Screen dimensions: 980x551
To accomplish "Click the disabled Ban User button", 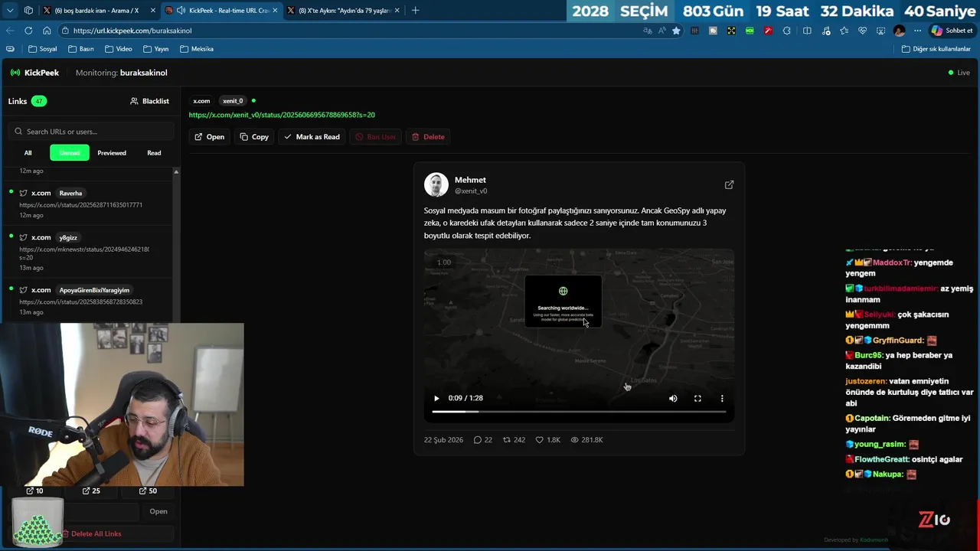I will (376, 137).
